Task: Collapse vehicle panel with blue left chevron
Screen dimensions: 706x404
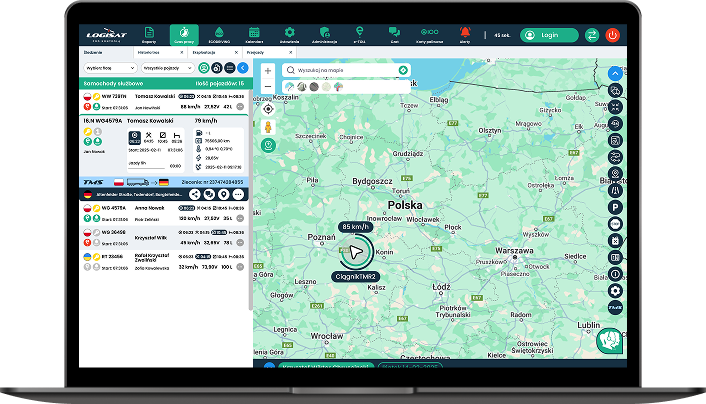Action: click(243, 68)
